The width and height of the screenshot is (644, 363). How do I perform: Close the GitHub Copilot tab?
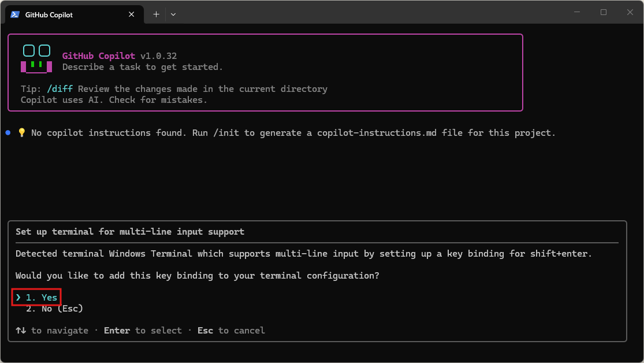tap(132, 14)
